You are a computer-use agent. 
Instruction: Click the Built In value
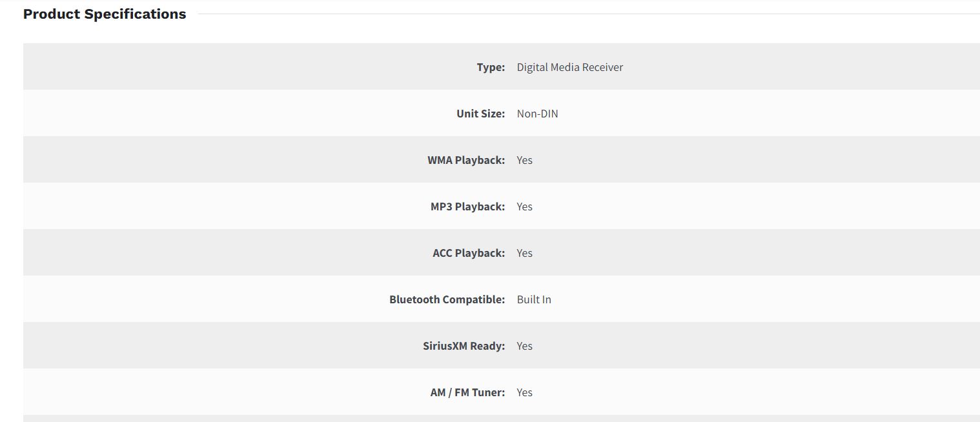click(x=534, y=299)
